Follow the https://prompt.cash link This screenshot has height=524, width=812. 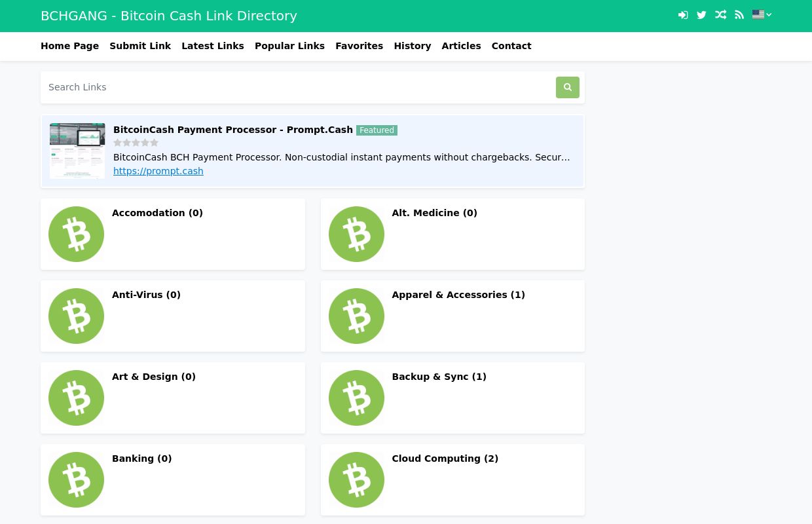point(158,171)
